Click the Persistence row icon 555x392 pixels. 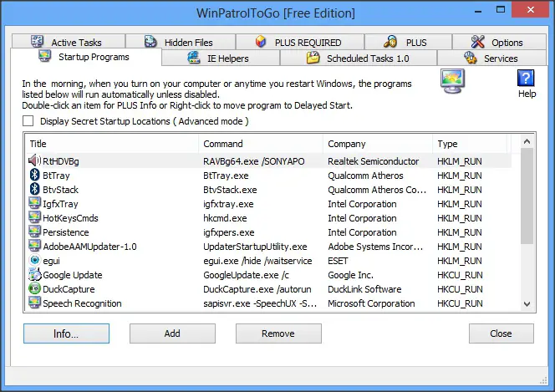pos(35,232)
